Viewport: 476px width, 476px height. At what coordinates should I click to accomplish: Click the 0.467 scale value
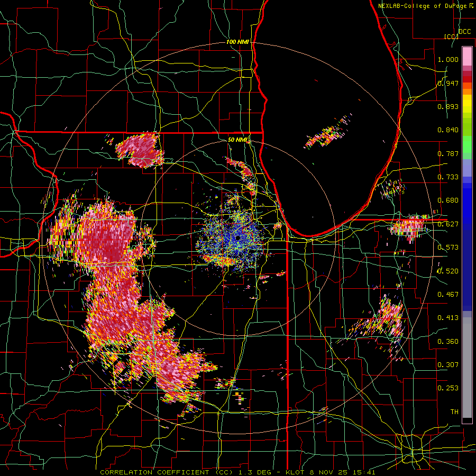[x=448, y=295]
